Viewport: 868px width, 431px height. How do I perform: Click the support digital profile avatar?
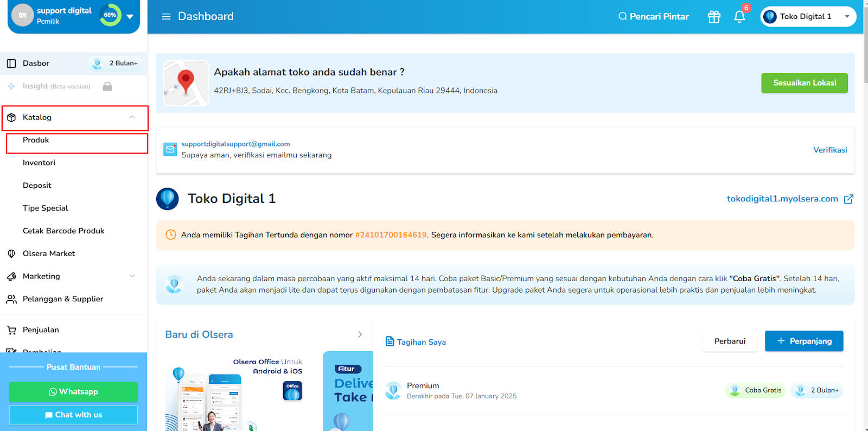23,15
